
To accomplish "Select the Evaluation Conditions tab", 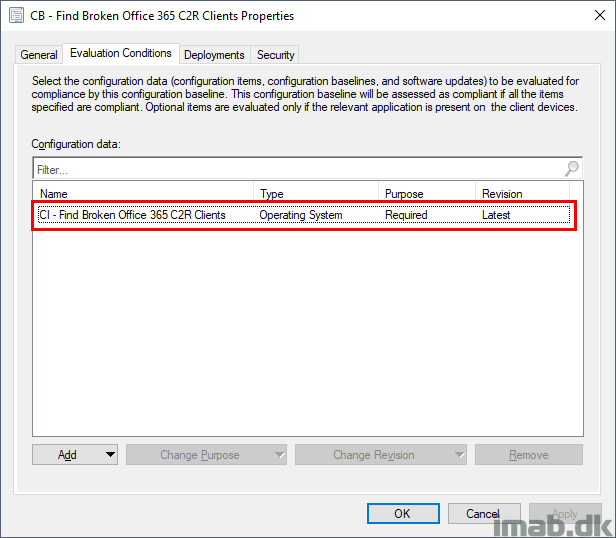I will (121, 53).
